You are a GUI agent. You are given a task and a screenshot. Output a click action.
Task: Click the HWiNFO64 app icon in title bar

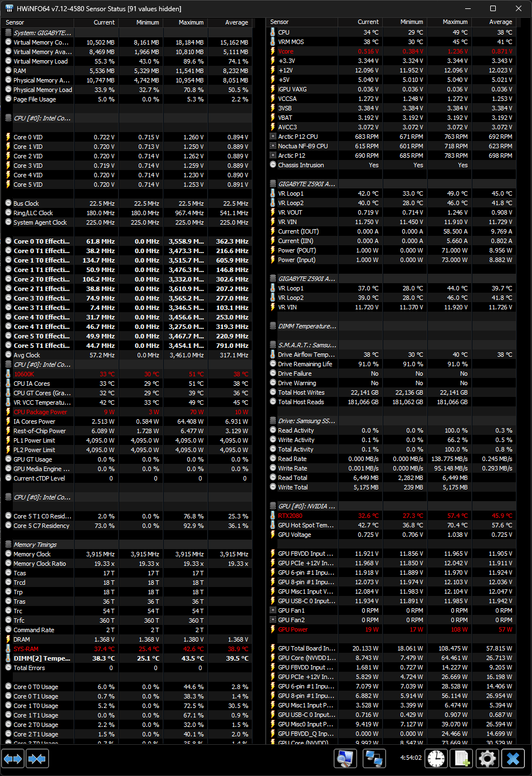9,8
